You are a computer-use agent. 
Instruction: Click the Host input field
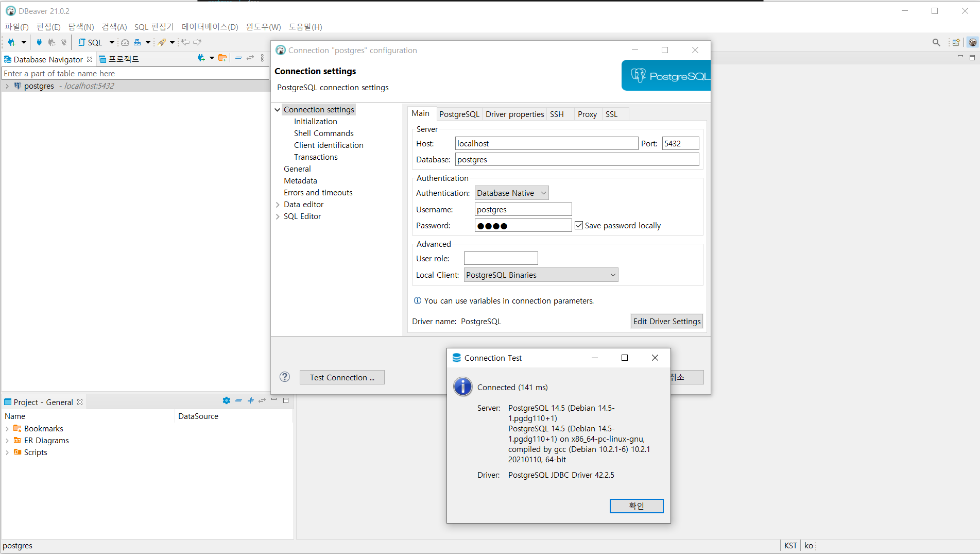pos(546,143)
